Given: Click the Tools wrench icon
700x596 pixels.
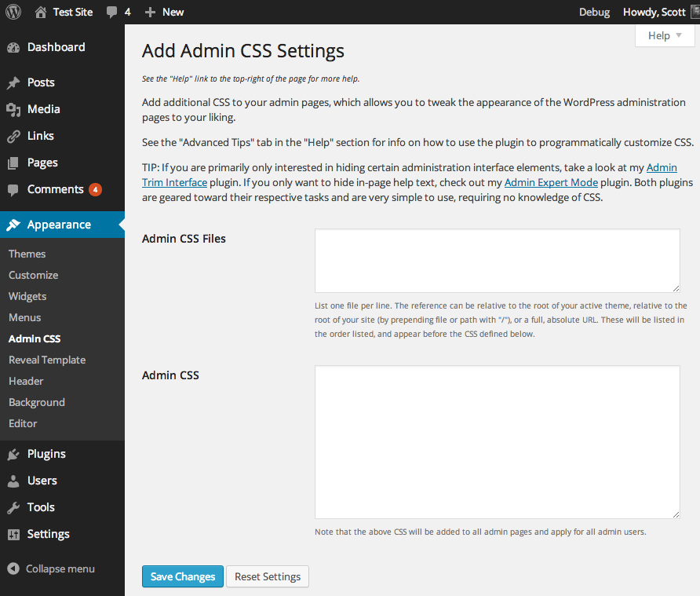Looking at the screenshot, I should (13, 508).
